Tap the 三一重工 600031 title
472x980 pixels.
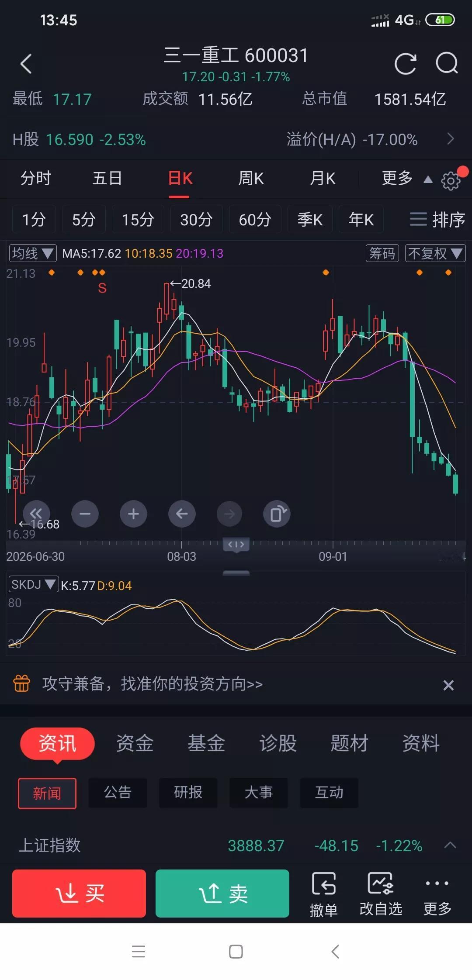[x=236, y=55]
